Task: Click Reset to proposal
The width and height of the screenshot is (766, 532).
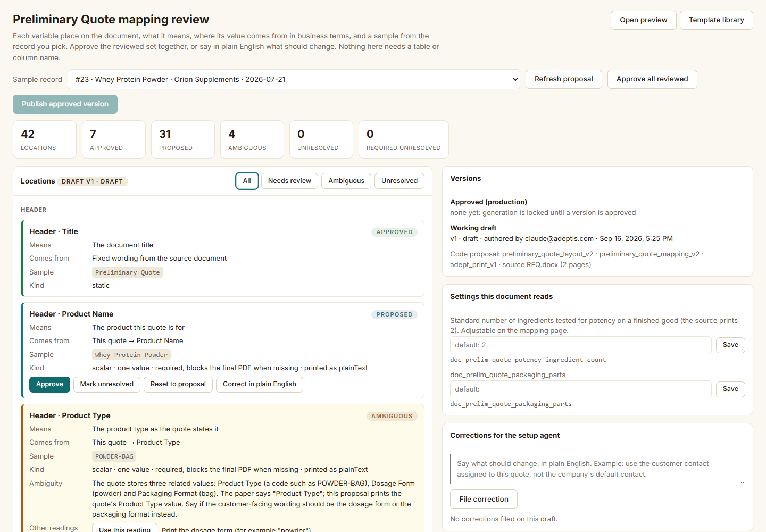Action: 178,384
